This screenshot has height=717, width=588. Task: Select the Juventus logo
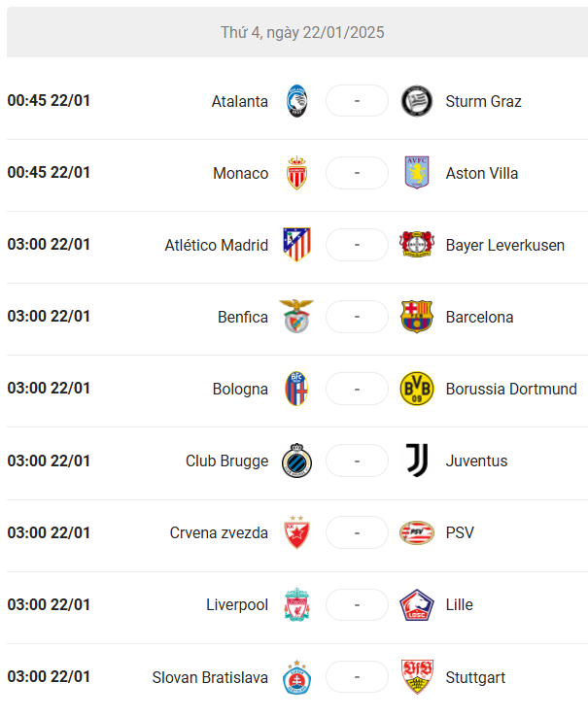pos(417,460)
